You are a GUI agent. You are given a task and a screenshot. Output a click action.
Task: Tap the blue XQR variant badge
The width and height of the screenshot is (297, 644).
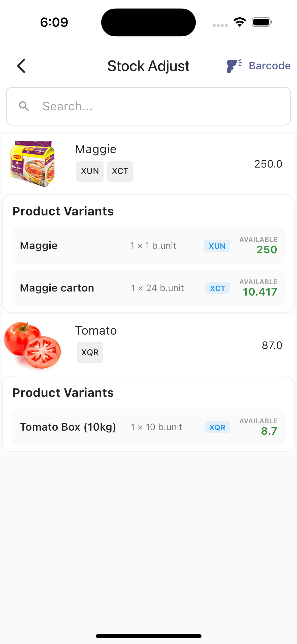click(x=217, y=427)
